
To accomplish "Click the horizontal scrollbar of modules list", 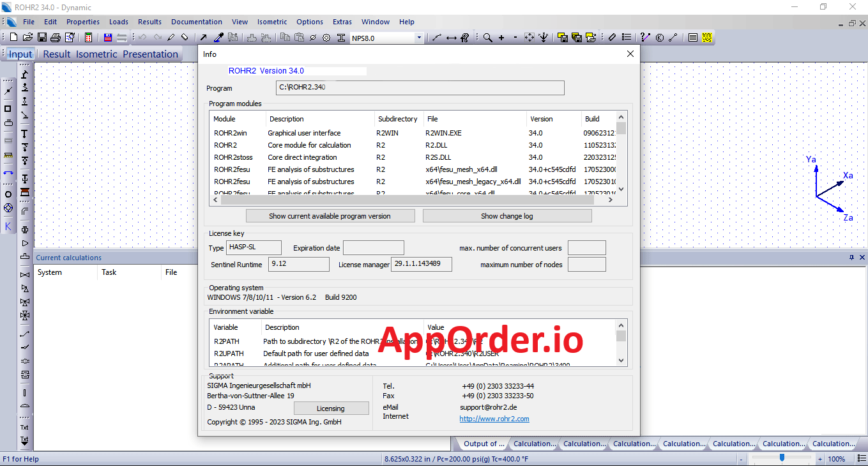I will pyautogui.click(x=407, y=199).
